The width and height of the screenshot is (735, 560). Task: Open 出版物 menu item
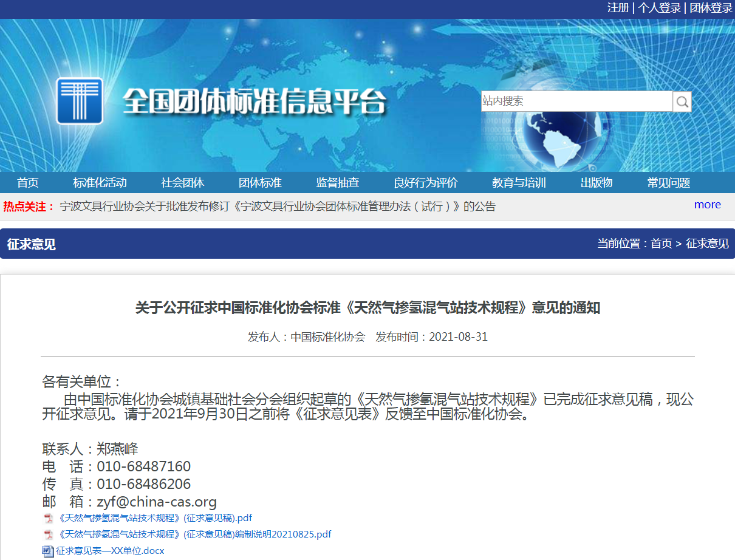point(597,183)
